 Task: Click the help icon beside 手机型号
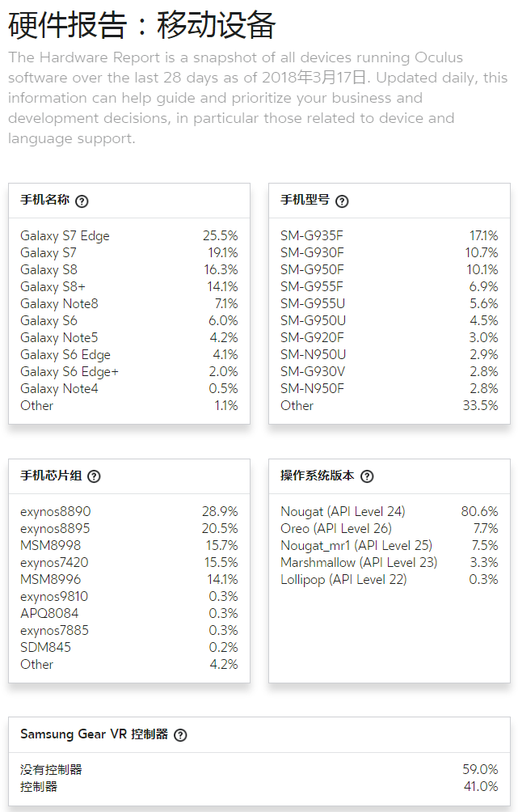coord(342,201)
